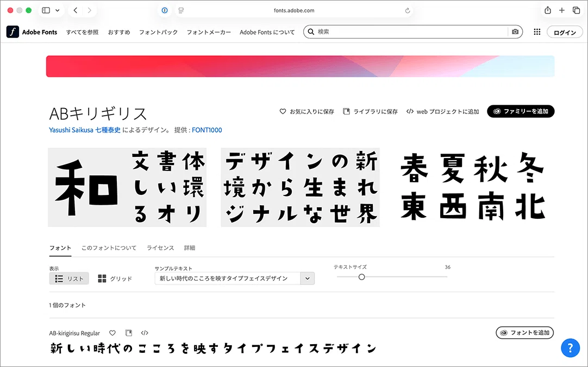Click the code icon for AB-kirigirisu Regular
The width and height of the screenshot is (588, 367).
pyautogui.click(x=145, y=333)
